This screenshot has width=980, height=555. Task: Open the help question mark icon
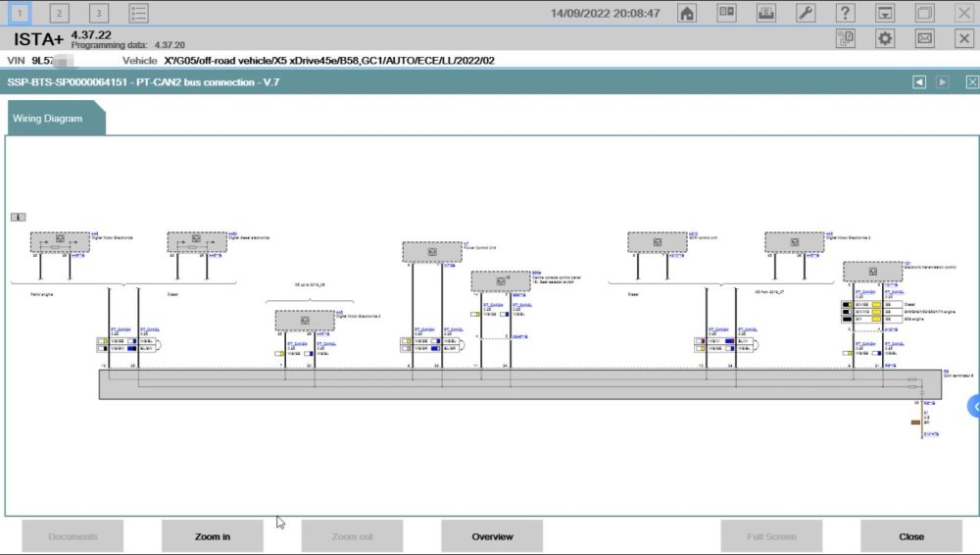[845, 13]
